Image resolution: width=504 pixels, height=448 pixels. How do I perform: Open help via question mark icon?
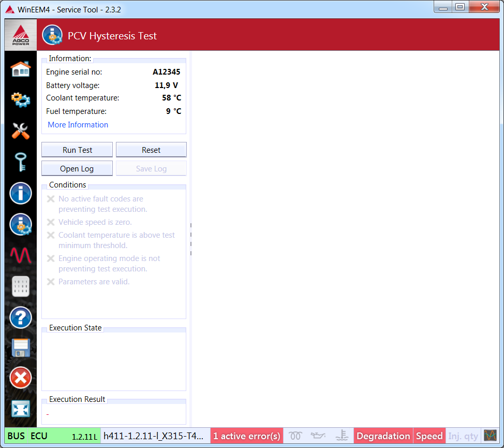click(21, 317)
